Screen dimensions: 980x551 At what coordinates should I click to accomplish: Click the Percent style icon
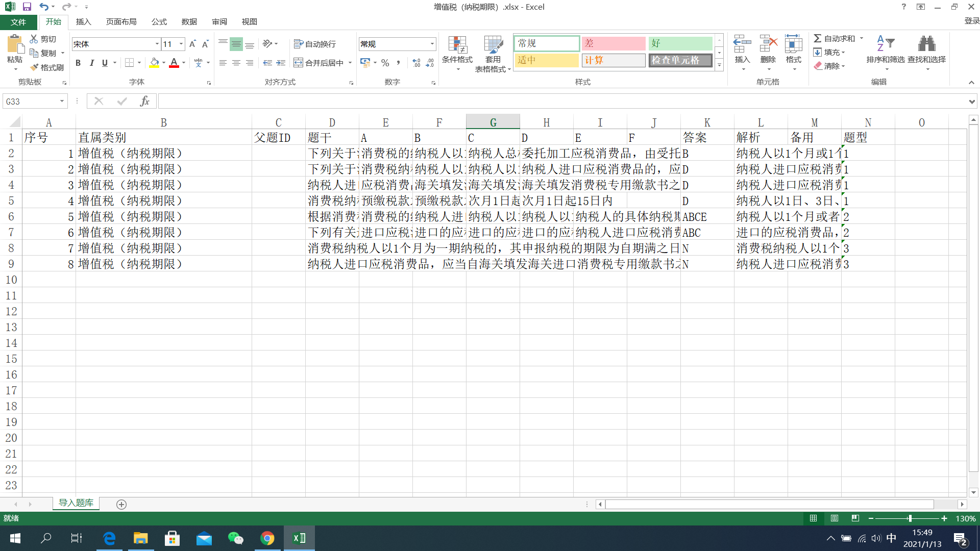click(x=385, y=62)
